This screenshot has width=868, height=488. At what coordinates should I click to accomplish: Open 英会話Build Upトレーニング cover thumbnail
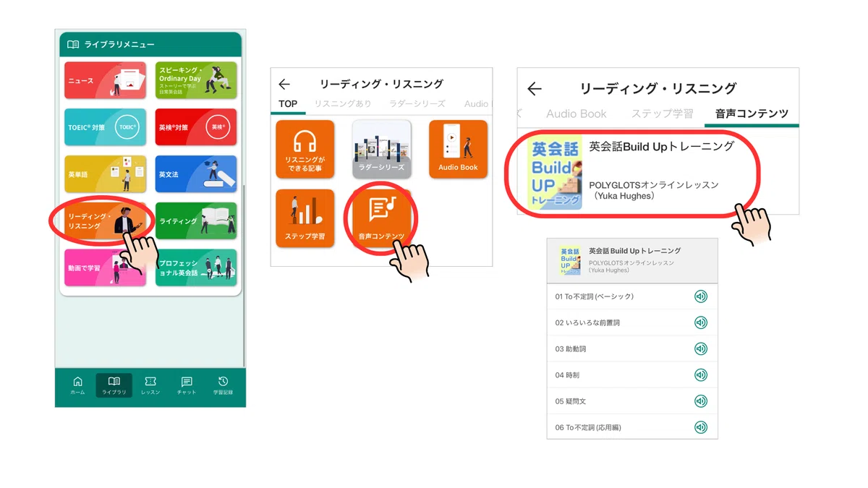556,174
